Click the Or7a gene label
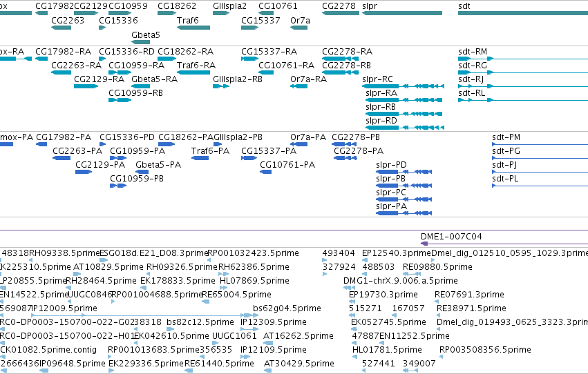 [x=300, y=20]
